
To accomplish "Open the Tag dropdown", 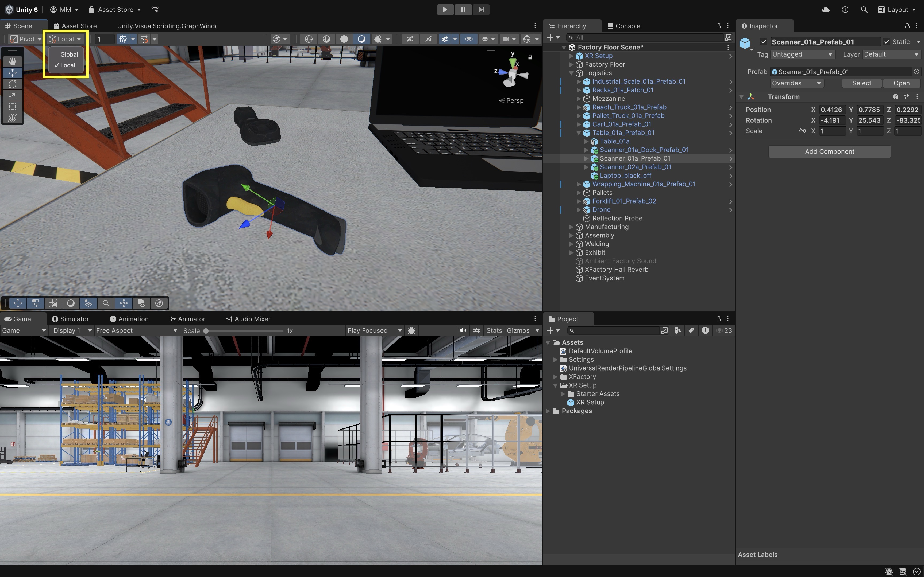I will click(x=802, y=54).
